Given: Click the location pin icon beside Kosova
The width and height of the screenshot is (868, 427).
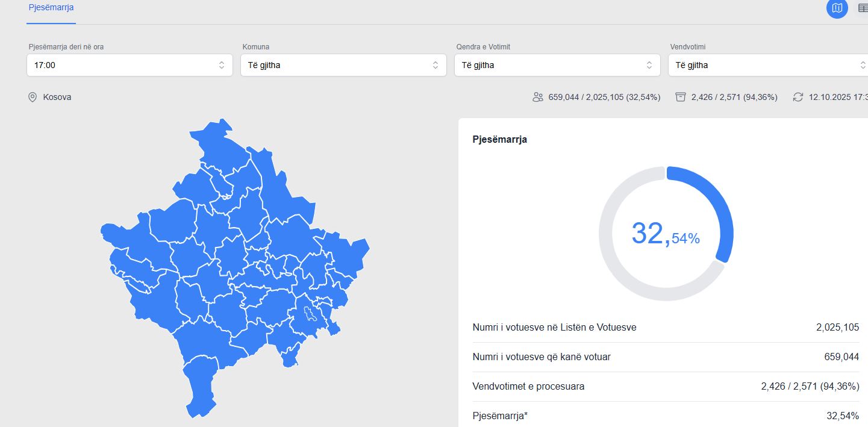Looking at the screenshot, I should point(33,97).
